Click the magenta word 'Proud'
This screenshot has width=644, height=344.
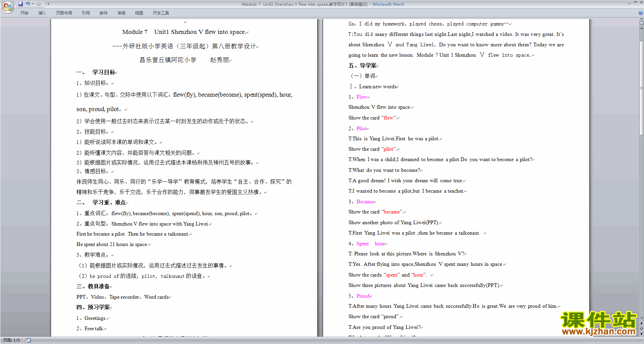coord(363,296)
